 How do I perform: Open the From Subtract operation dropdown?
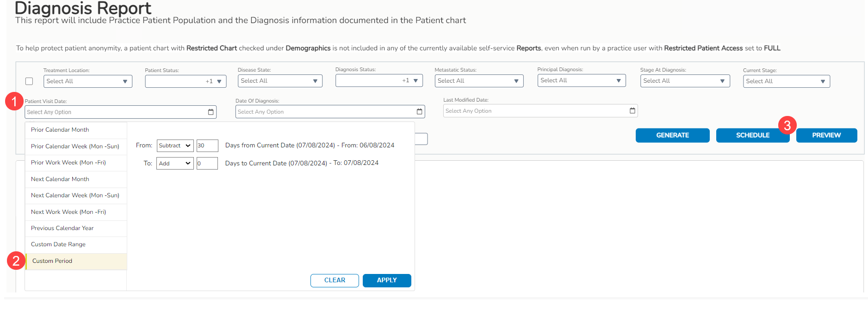pos(175,146)
